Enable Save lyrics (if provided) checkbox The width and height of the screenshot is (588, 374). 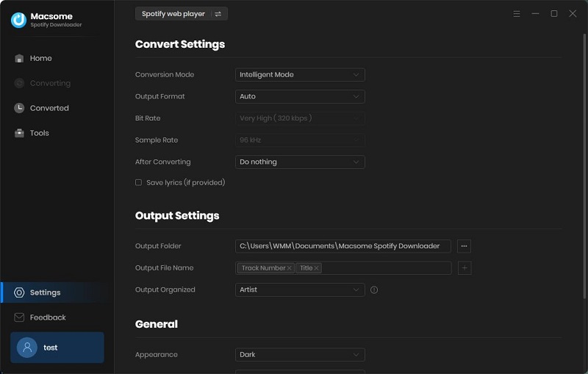pyautogui.click(x=138, y=182)
